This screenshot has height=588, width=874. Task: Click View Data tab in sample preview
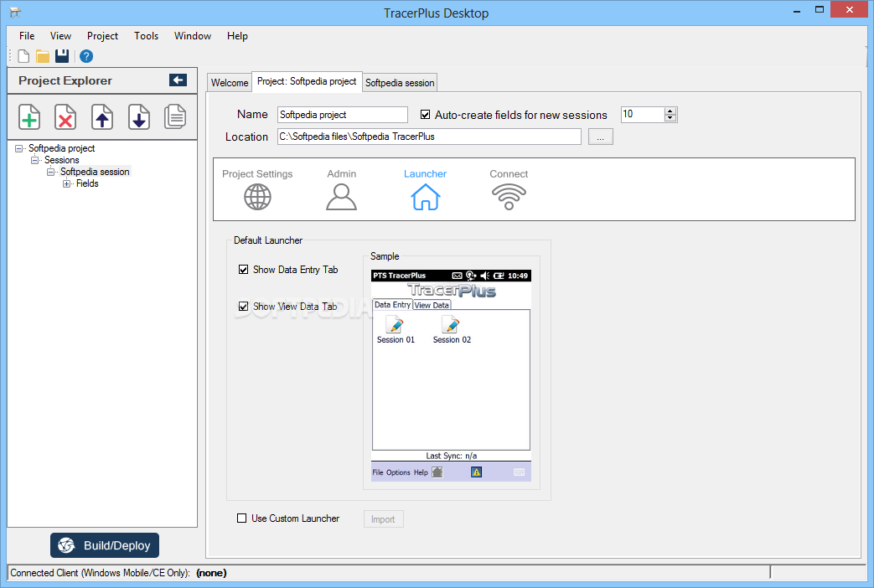tap(432, 305)
